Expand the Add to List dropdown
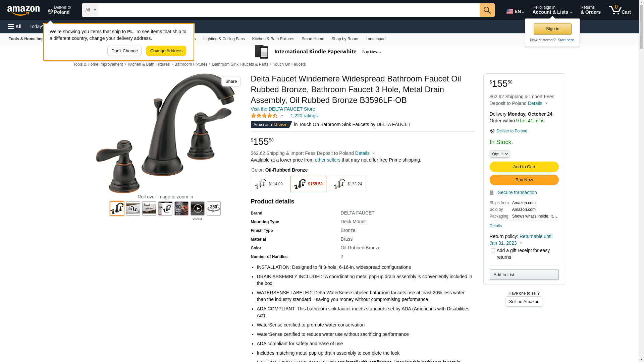644x362 pixels. point(524,275)
